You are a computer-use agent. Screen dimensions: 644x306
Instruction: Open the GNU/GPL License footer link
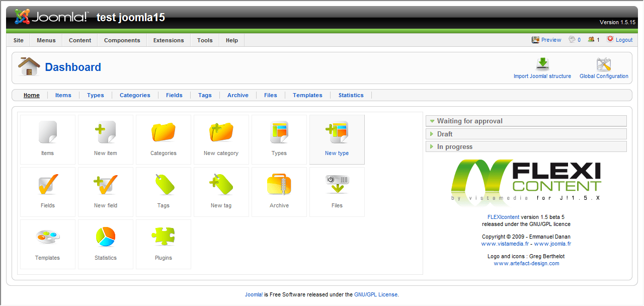tap(376, 294)
